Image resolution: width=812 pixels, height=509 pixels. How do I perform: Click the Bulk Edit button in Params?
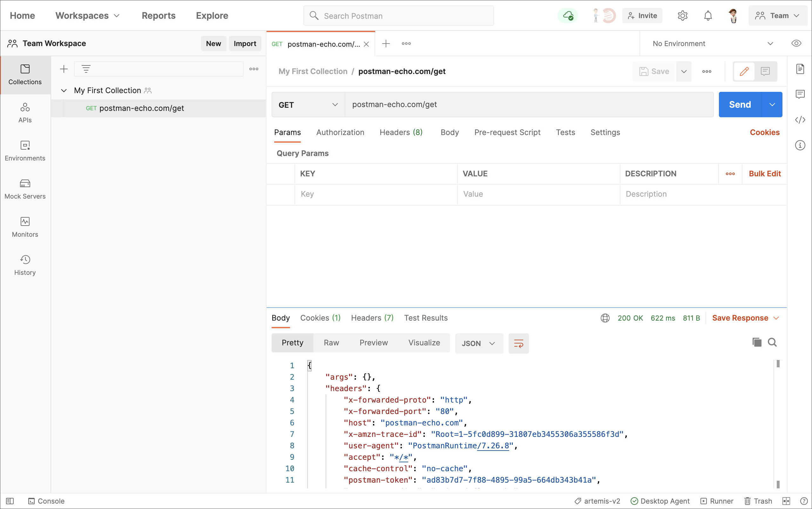click(765, 173)
